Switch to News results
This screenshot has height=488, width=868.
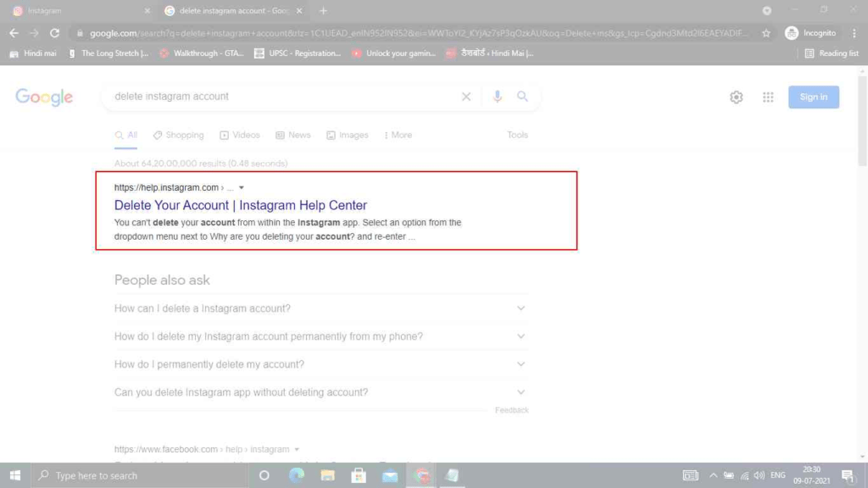[x=293, y=135]
